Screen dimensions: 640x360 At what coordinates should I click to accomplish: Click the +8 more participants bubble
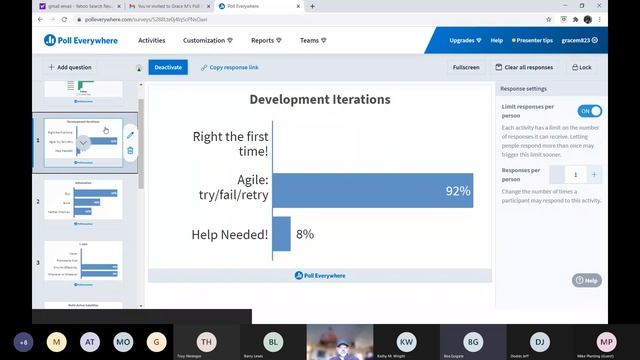point(23,342)
